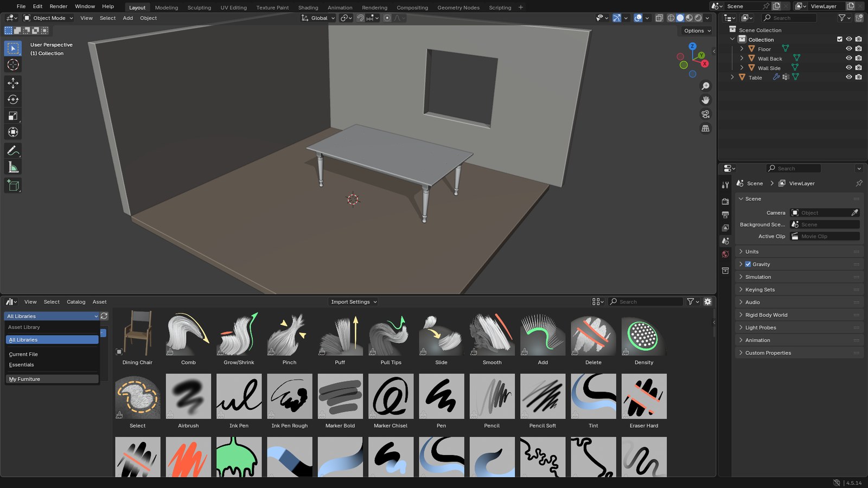The height and width of the screenshot is (488, 868).
Task: Switch perspective/orthographic grid icon
Action: coord(705,129)
